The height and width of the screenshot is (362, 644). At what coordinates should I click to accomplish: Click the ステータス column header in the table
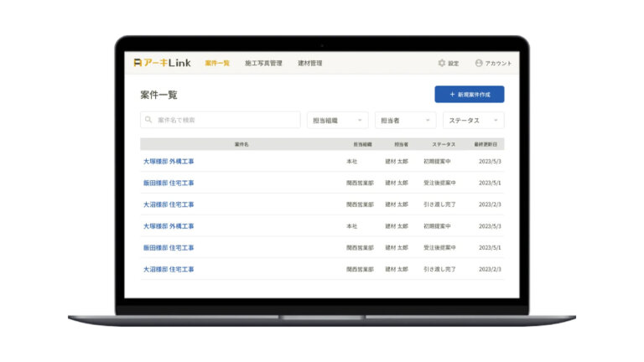coord(438,144)
